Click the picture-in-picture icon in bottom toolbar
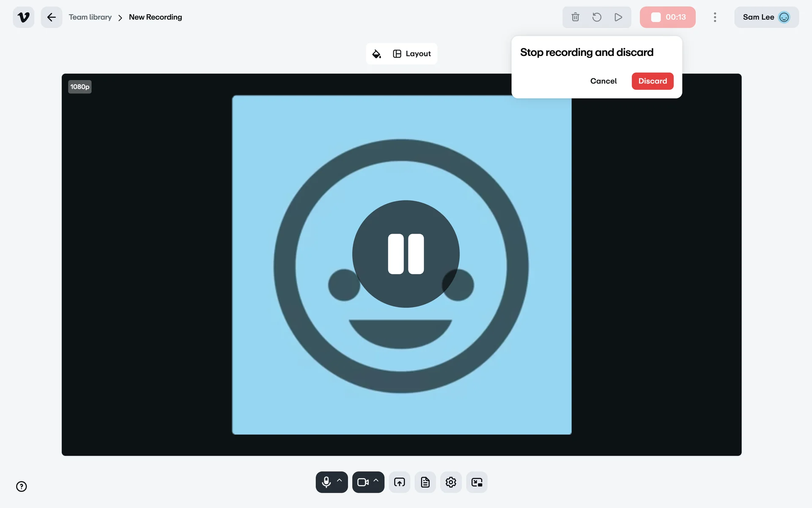The height and width of the screenshot is (508, 812). [477, 482]
